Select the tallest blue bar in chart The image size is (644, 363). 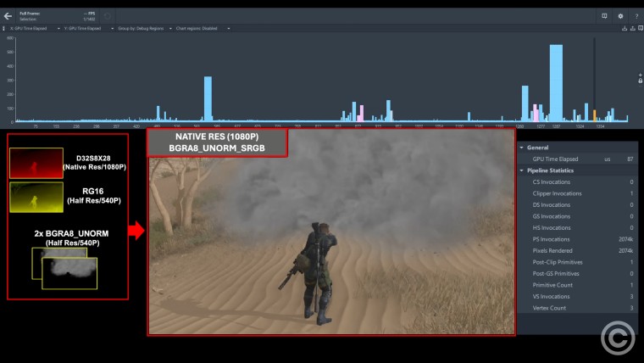click(x=556, y=83)
